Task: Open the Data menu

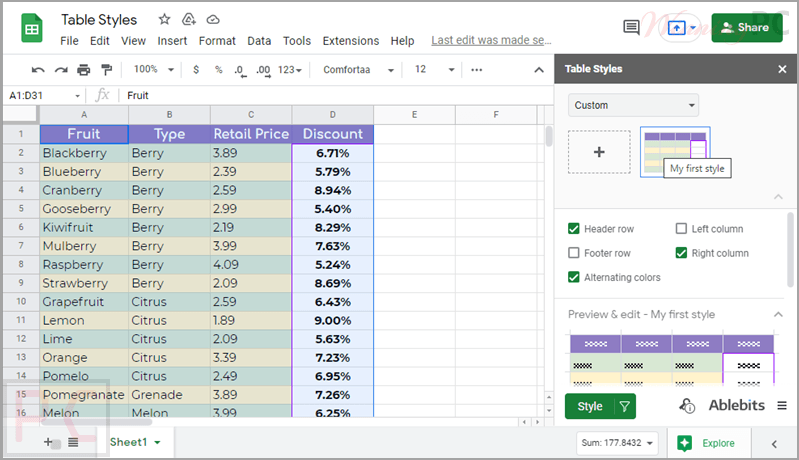Action: coord(259,41)
